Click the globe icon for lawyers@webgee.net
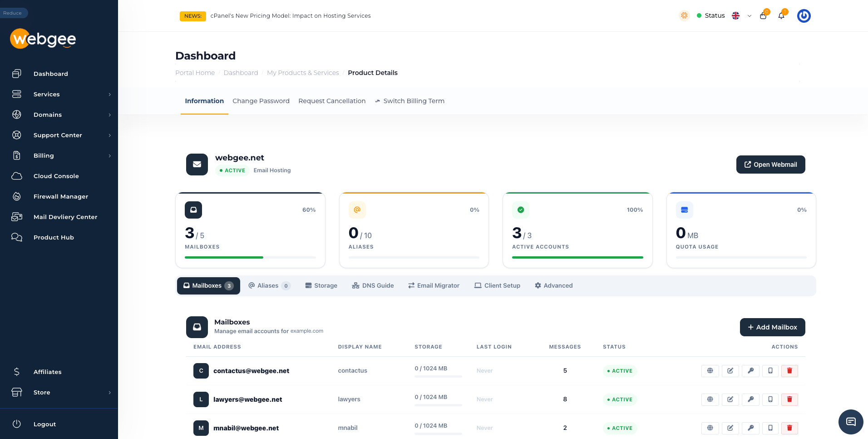868x439 pixels. (x=710, y=399)
